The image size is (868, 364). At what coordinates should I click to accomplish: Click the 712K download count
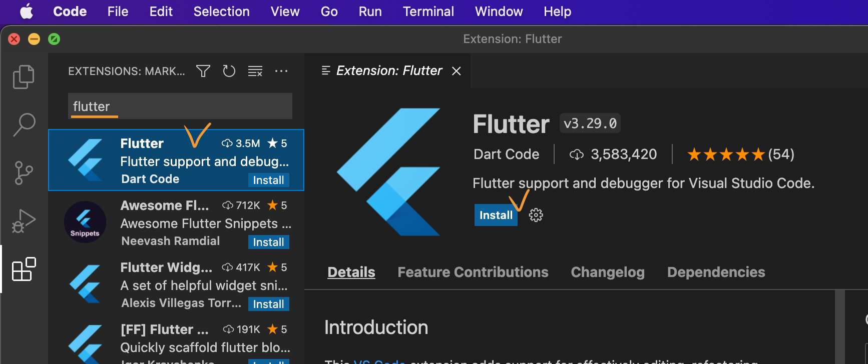coord(241,205)
